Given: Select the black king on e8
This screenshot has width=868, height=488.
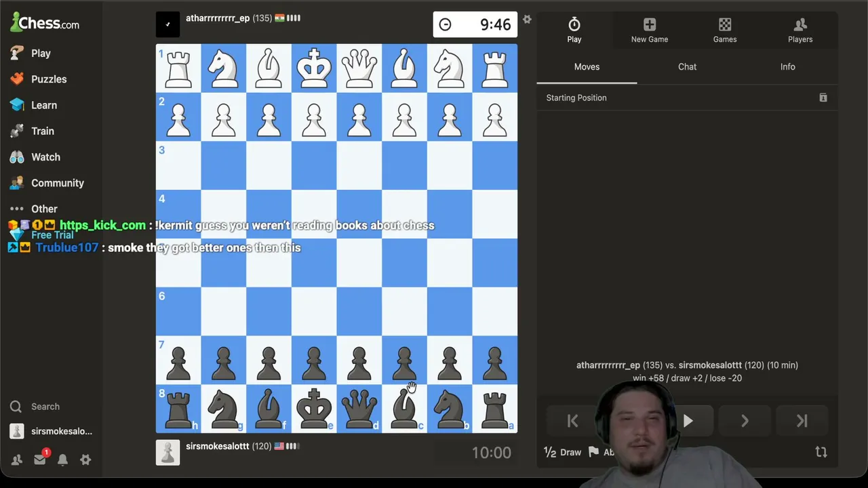Looking at the screenshot, I should tap(314, 409).
